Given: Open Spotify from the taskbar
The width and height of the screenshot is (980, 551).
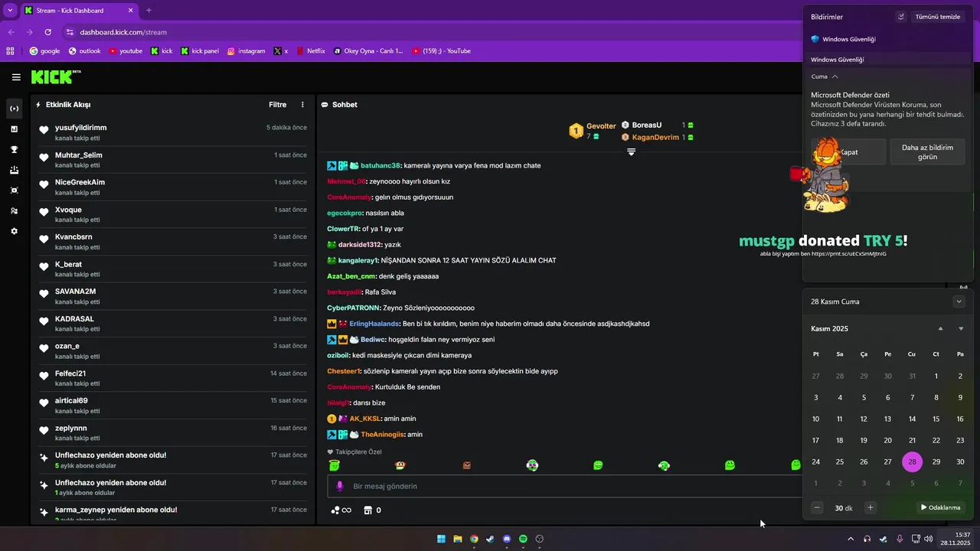Looking at the screenshot, I should tap(523, 539).
